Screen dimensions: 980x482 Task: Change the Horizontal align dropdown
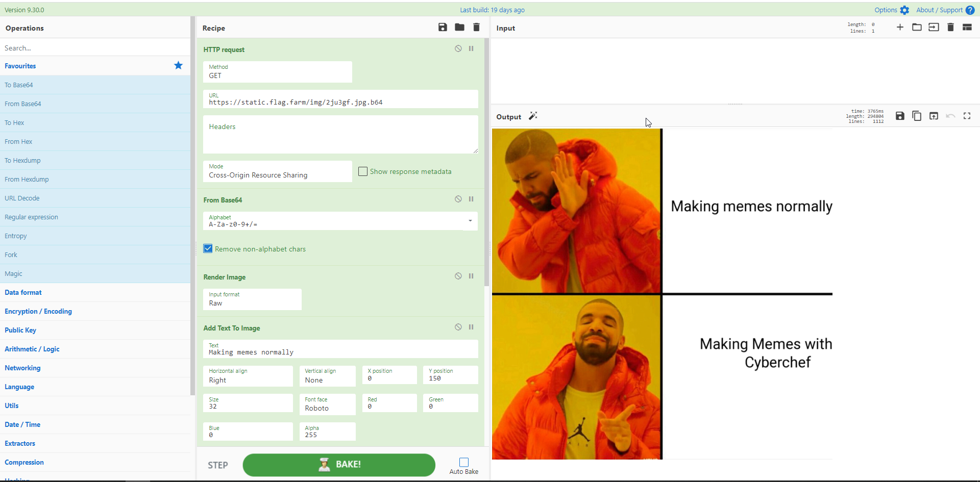248,376
